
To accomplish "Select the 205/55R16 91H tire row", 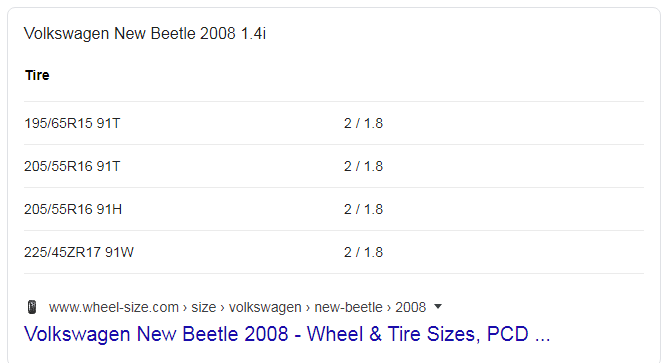I will 334,209.
